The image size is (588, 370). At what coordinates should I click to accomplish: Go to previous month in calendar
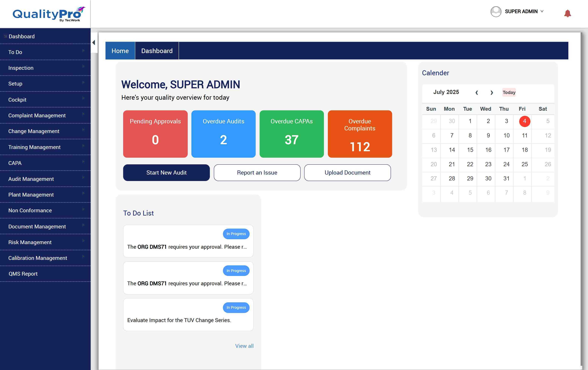[477, 92]
